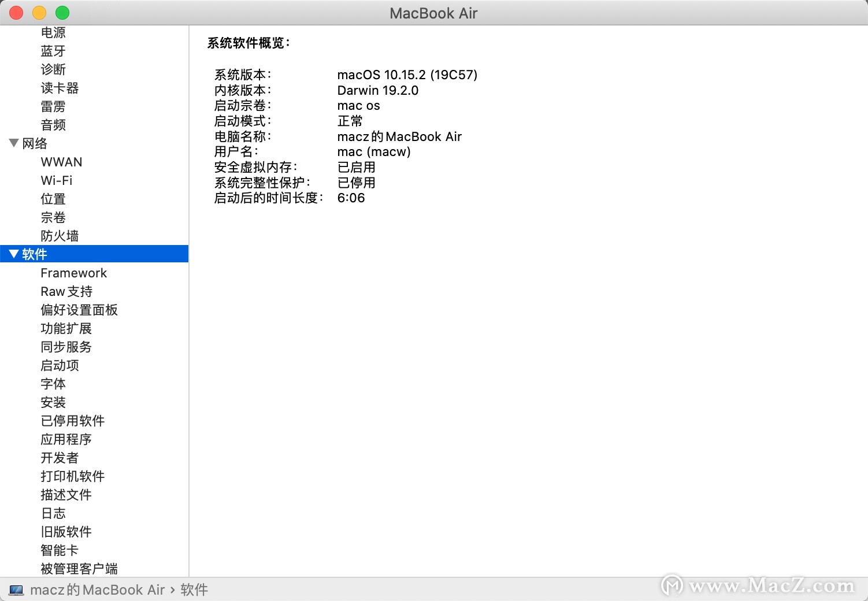Select 应用程序 in the sidebar
Viewport: 868px width, 601px height.
pyautogui.click(x=66, y=439)
